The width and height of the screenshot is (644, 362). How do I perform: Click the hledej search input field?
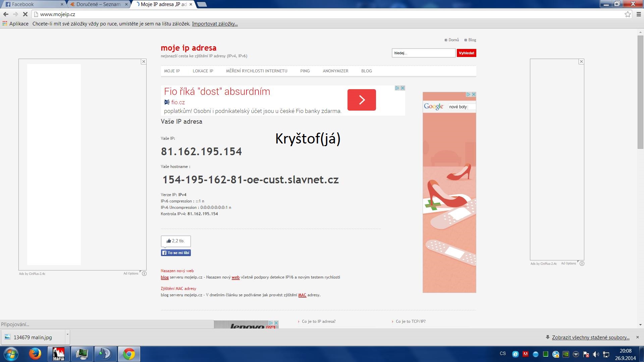pyautogui.click(x=423, y=53)
